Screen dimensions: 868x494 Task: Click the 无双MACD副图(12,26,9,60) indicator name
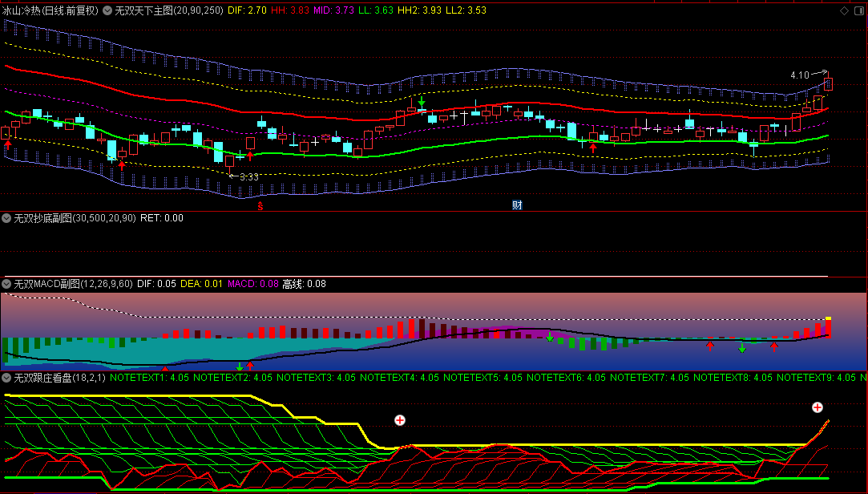(73, 284)
